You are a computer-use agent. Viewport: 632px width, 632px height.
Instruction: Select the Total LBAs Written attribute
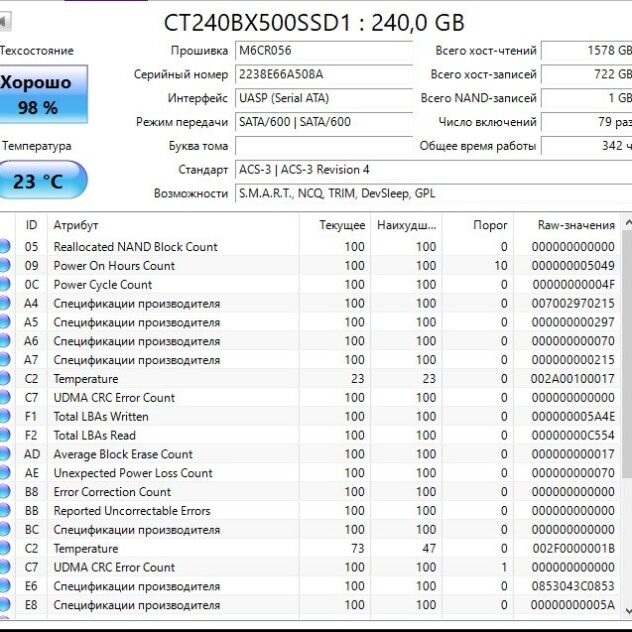[101, 416]
